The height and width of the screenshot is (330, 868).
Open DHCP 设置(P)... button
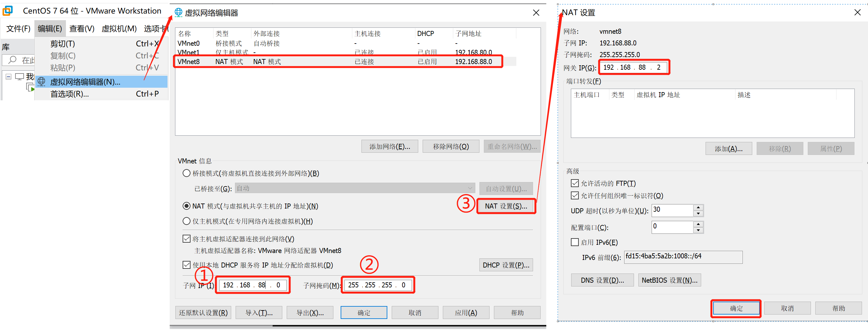coord(506,265)
